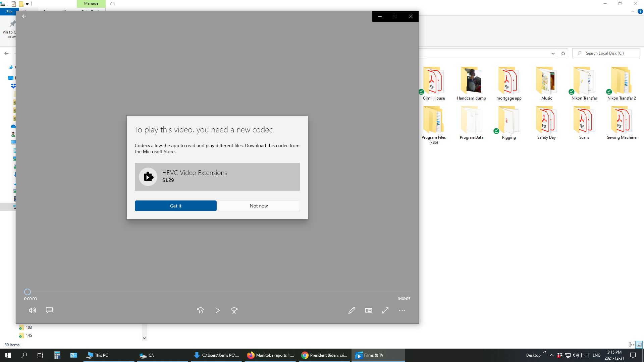644x362 pixels.
Task: Go back in Explorer navigation
Action: point(6,53)
